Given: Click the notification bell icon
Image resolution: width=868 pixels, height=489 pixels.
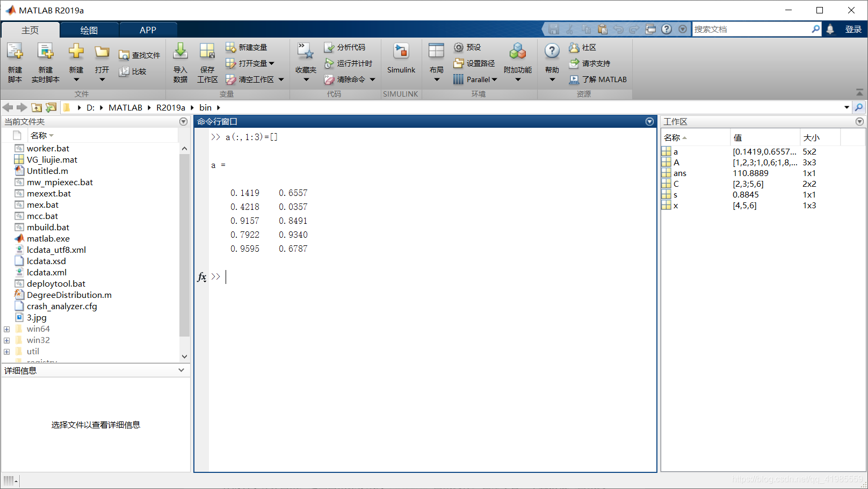Looking at the screenshot, I should click(x=830, y=29).
